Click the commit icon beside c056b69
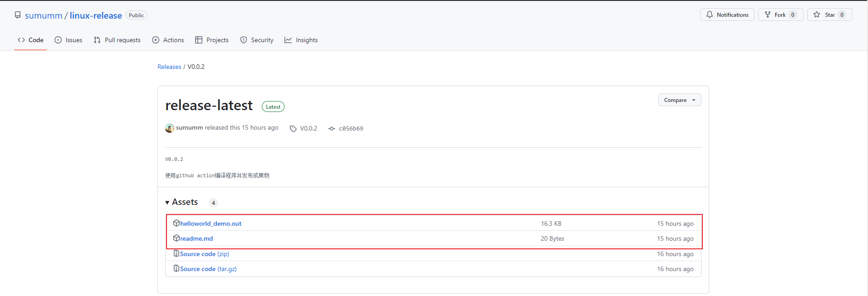The width and height of the screenshot is (868, 296). click(332, 129)
